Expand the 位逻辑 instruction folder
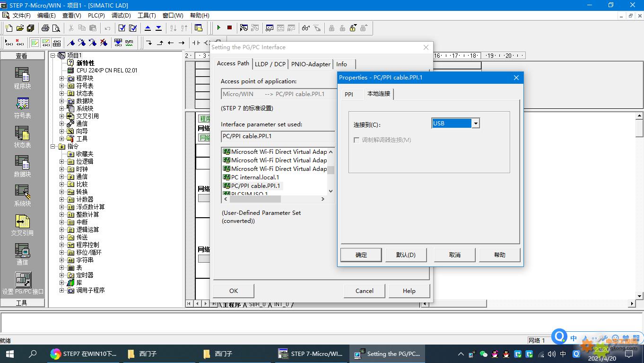Image resolution: width=644 pixels, height=363 pixels. pos(61,161)
